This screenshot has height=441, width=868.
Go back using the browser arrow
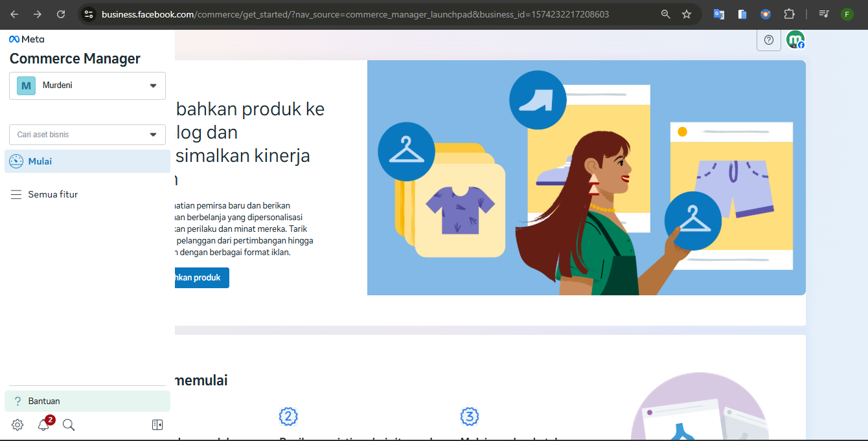14,14
